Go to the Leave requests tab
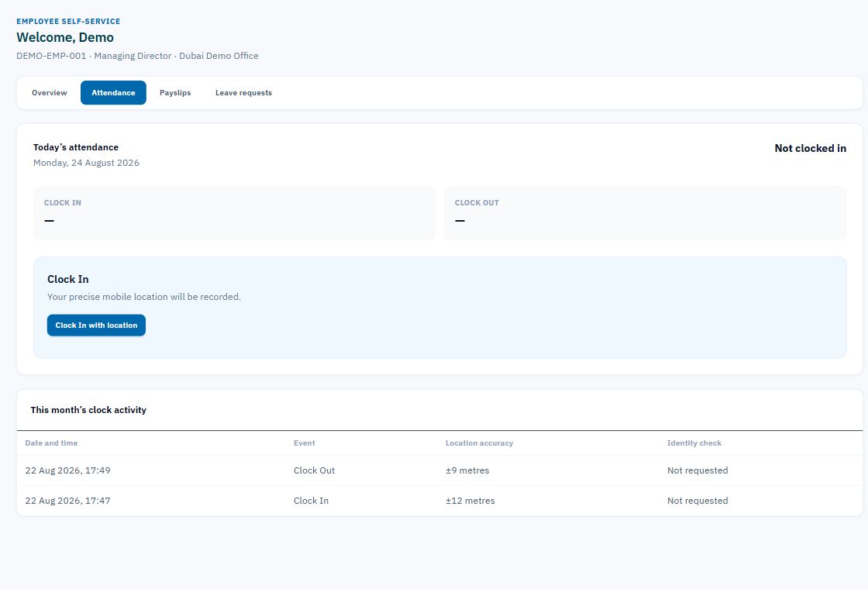Image resolution: width=868 pixels, height=589 pixels. click(x=243, y=92)
